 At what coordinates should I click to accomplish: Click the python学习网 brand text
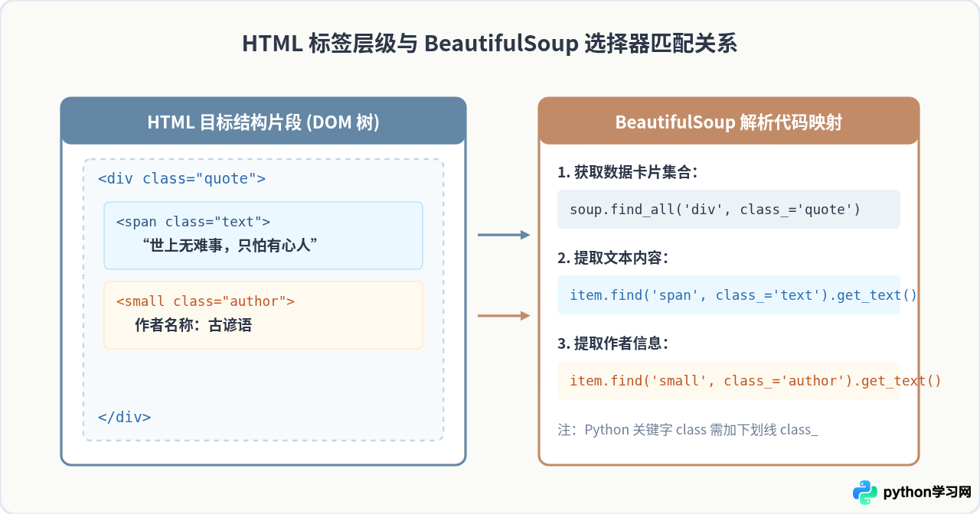pos(927,493)
